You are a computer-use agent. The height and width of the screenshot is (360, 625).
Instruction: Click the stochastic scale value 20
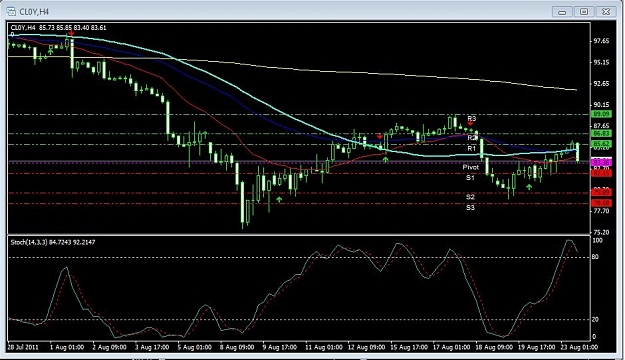pyautogui.click(x=595, y=319)
